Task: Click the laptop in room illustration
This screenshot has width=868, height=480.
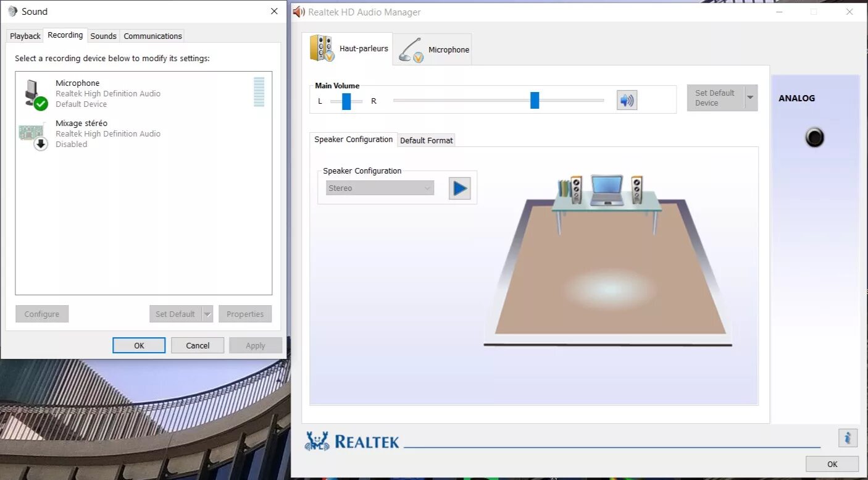Action: (x=607, y=190)
